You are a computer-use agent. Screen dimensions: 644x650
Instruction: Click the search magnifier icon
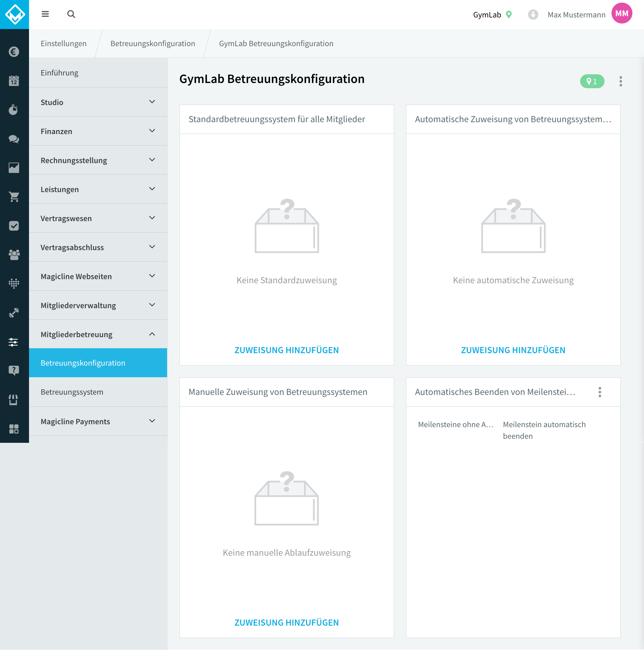tap(71, 14)
